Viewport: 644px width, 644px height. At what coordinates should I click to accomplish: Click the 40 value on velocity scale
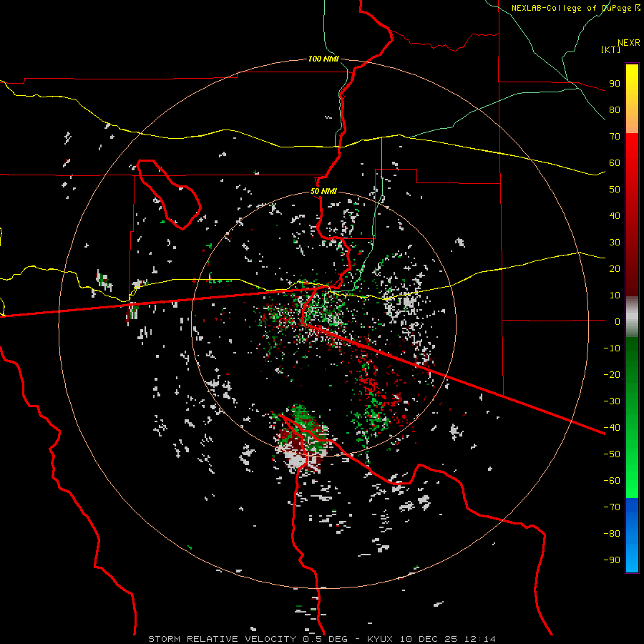615,215
